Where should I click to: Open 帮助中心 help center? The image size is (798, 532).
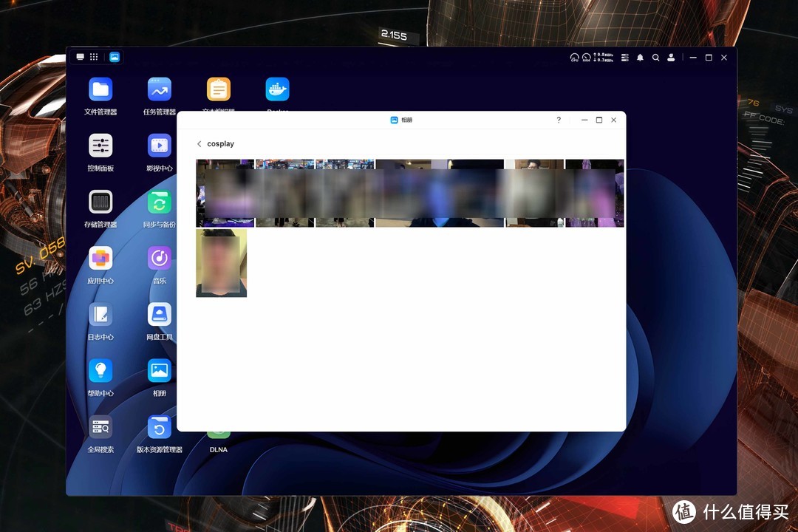100,370
